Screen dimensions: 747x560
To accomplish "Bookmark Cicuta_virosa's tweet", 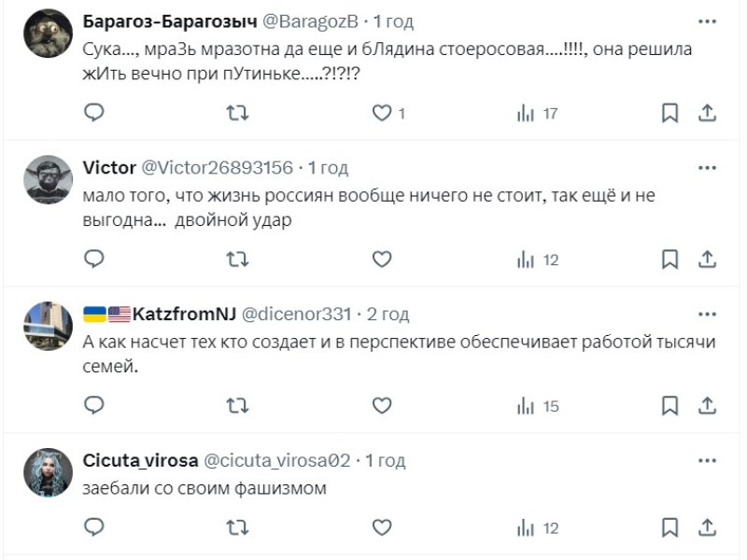I will [x=669, y=527].
